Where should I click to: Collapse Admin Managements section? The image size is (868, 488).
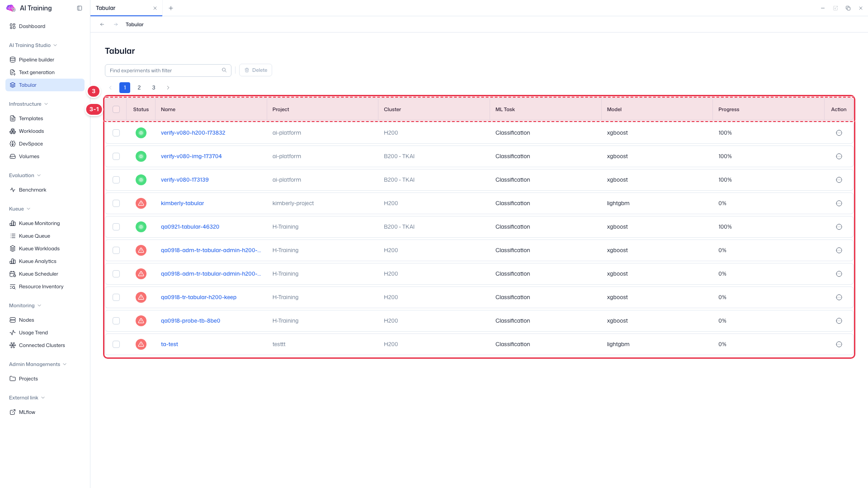point(38,364)
